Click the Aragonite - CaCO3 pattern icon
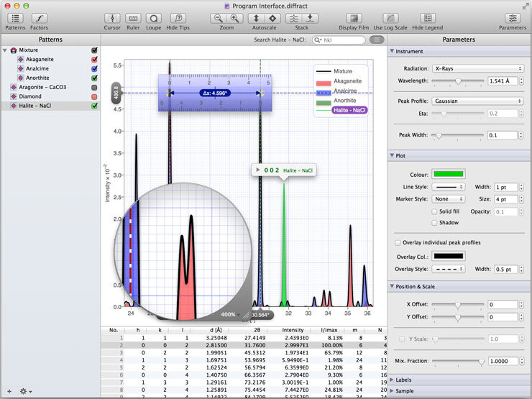Image resolution: width=532 pixels, height=399 pixels. (14, 87)
